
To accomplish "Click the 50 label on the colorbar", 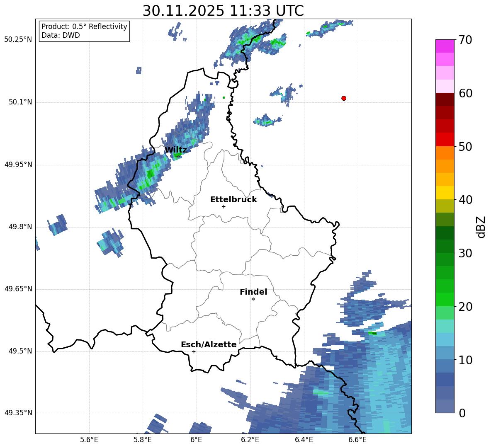I will click(x=465, y=146).
